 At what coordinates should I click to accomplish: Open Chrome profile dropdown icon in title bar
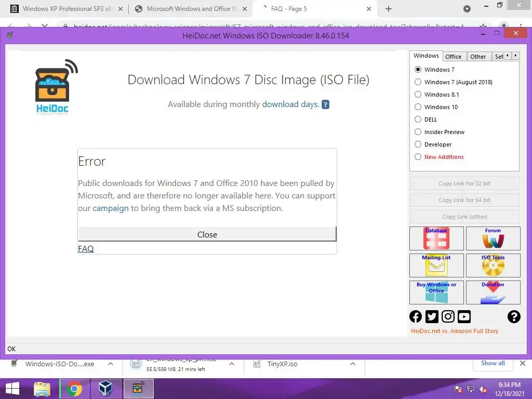click(467, 9)
